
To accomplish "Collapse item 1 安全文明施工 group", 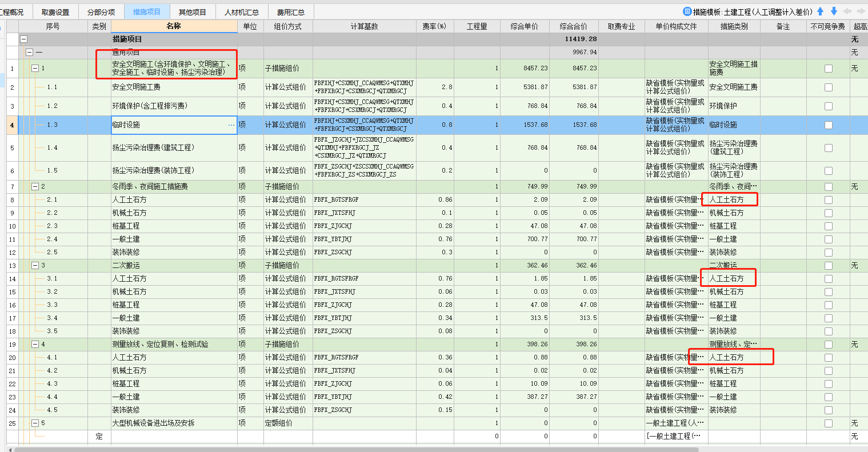I will [x=35, y=69].
